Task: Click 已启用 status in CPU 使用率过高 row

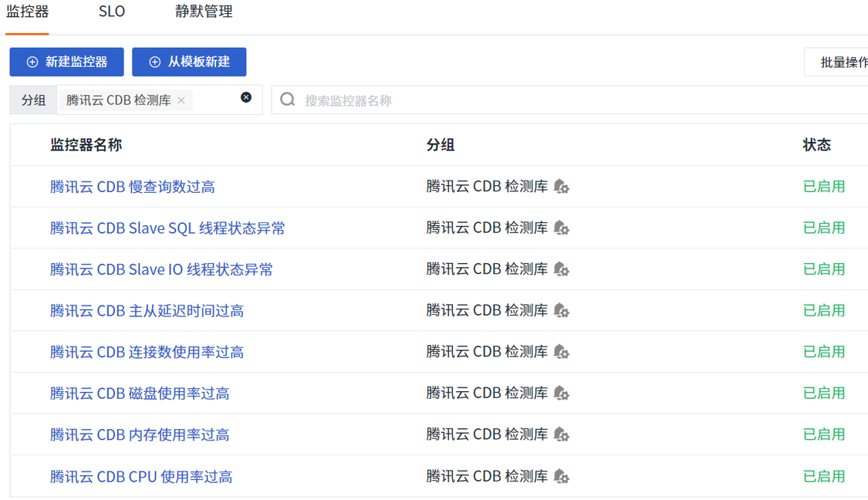Action: 824,476
